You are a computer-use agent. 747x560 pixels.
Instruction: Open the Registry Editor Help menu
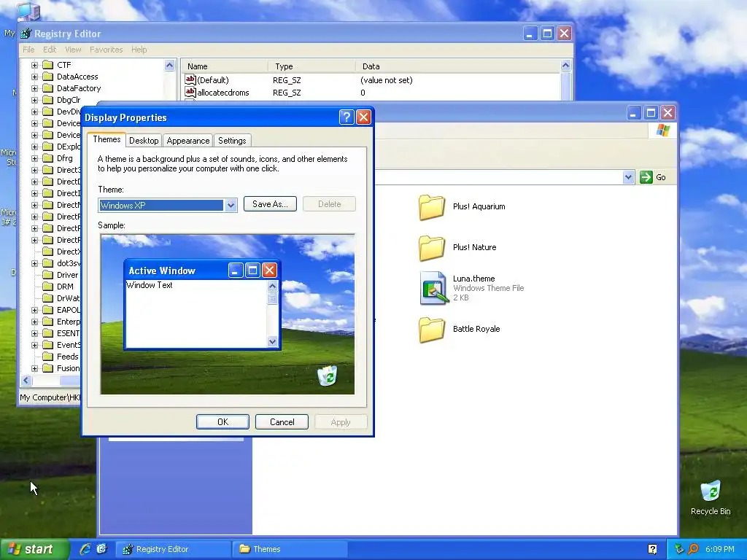tap(139, 50)
